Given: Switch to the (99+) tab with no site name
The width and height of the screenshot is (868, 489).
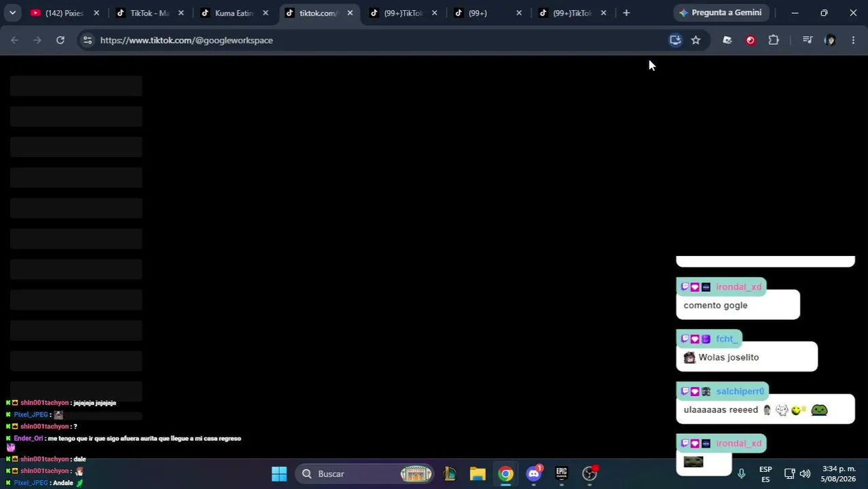Looking at the screenshot, I should tap(486, 13).
